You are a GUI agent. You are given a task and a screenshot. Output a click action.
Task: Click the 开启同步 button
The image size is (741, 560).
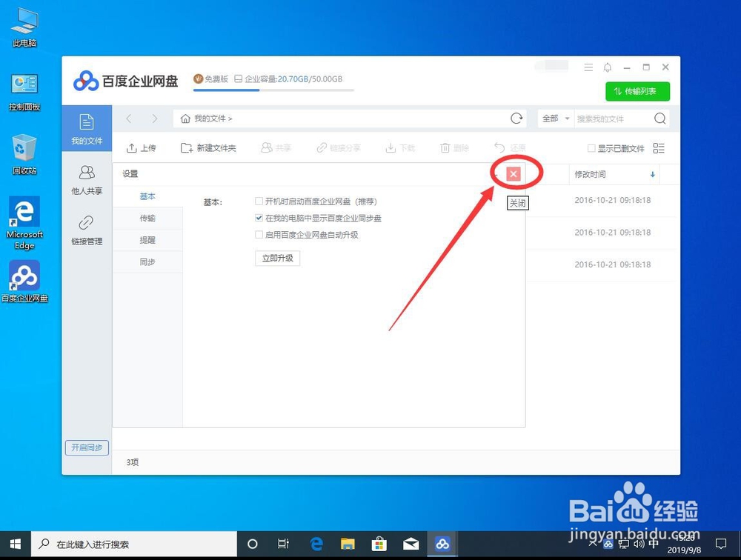click(87, 447)
